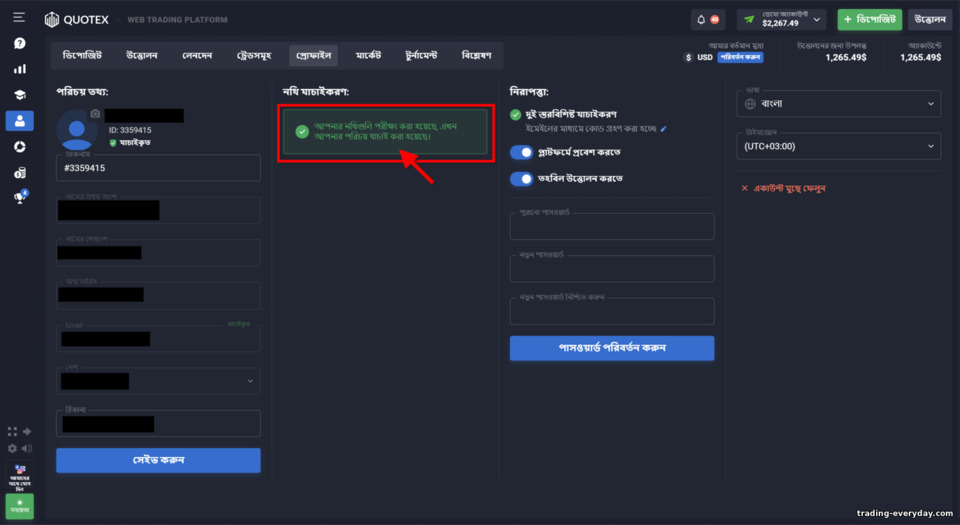Switch to the ডিপোজিট tab

tap(82, 55)
